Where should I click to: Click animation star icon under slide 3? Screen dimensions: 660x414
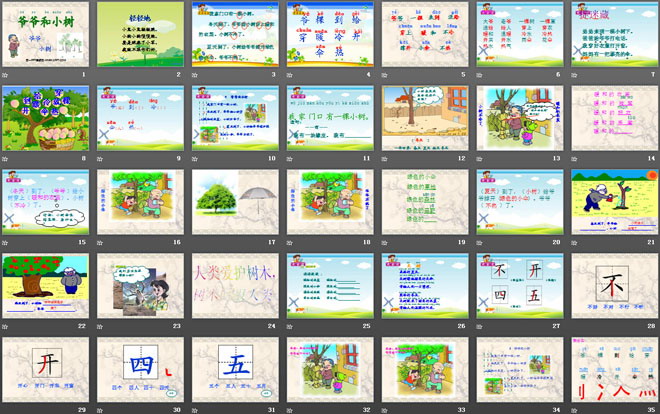point(195,75)
